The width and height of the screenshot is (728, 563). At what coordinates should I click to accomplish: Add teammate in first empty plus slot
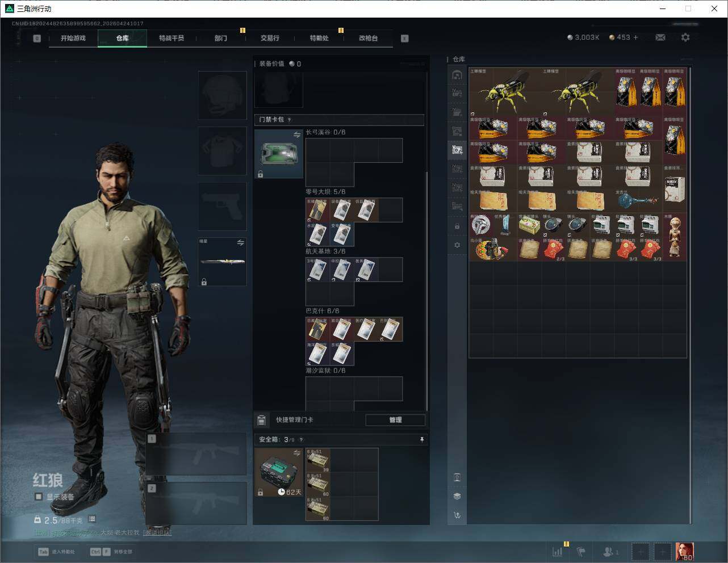click(640, 551)
